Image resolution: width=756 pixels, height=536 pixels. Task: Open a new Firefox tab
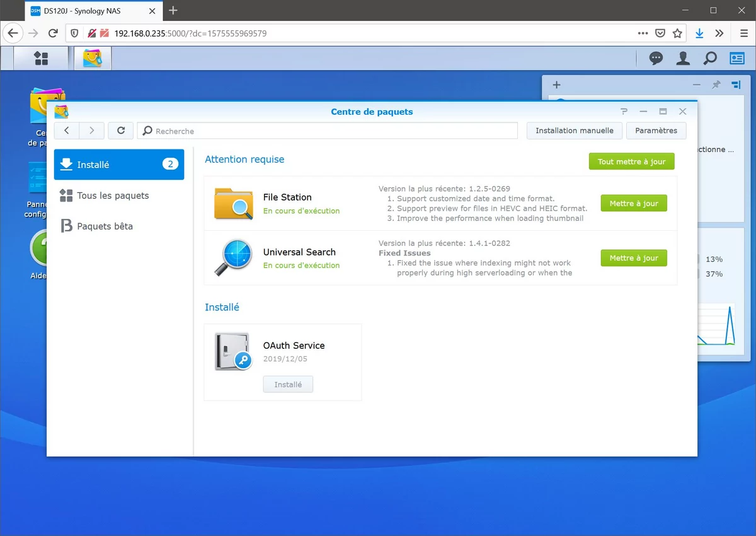[173, 10]
